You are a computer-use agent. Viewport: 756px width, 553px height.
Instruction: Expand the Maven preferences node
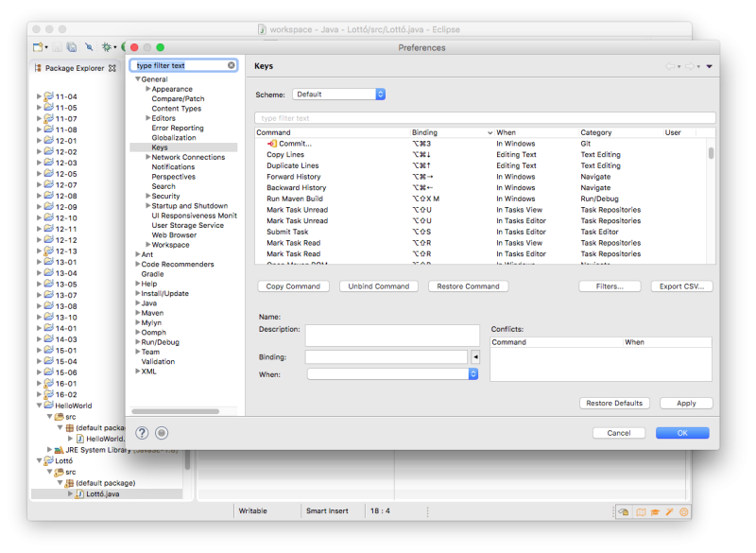coord(138,313)
